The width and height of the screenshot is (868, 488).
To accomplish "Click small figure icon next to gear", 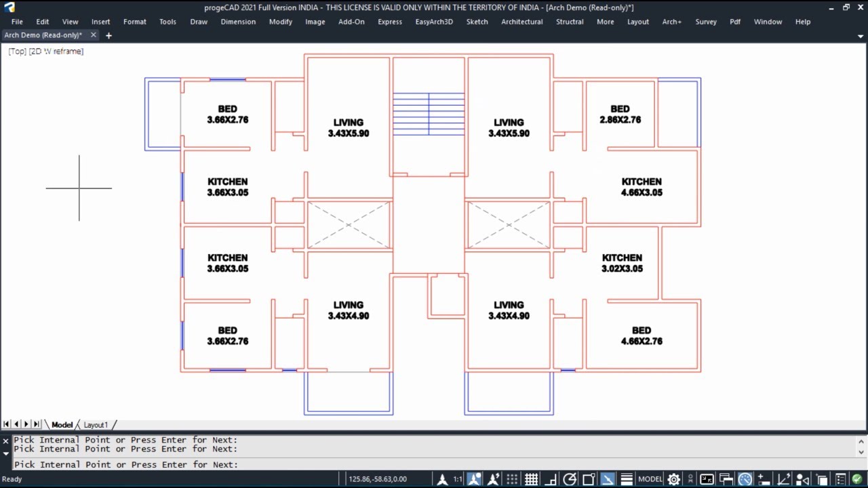I will point(690,479).
